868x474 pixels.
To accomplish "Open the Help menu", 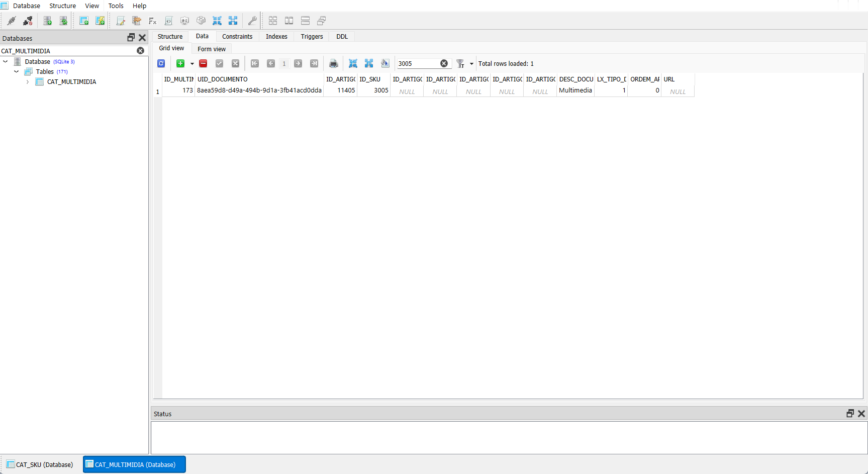I will 140,6.
